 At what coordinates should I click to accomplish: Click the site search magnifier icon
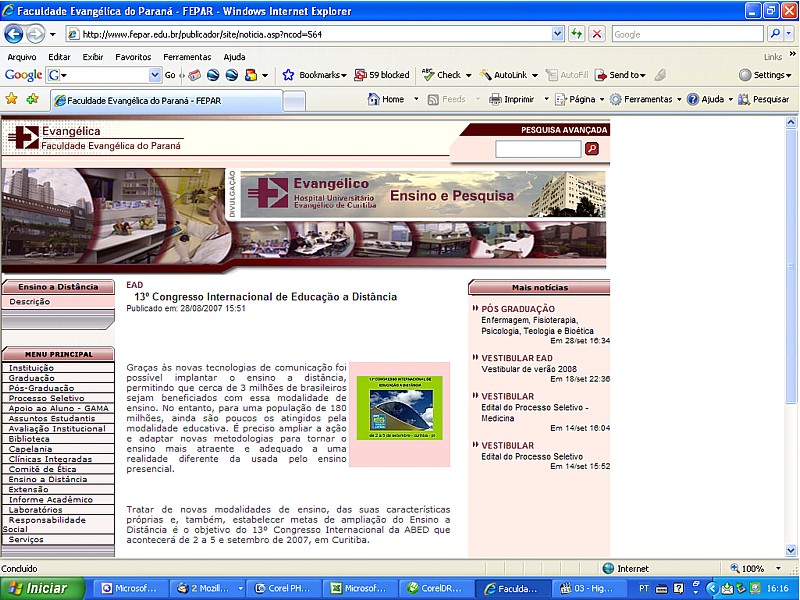591,148
